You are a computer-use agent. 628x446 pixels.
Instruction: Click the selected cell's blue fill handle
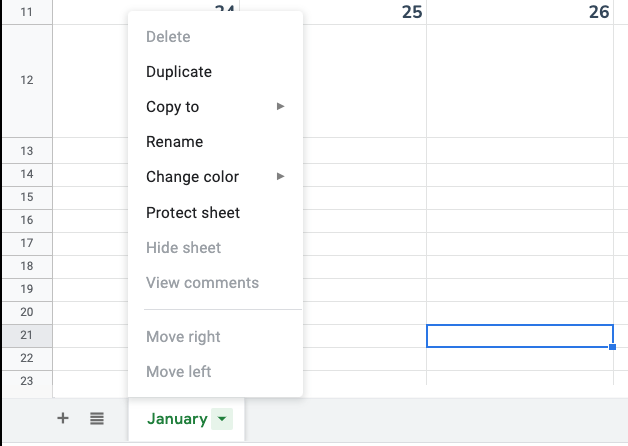click(x=613, y=347)
